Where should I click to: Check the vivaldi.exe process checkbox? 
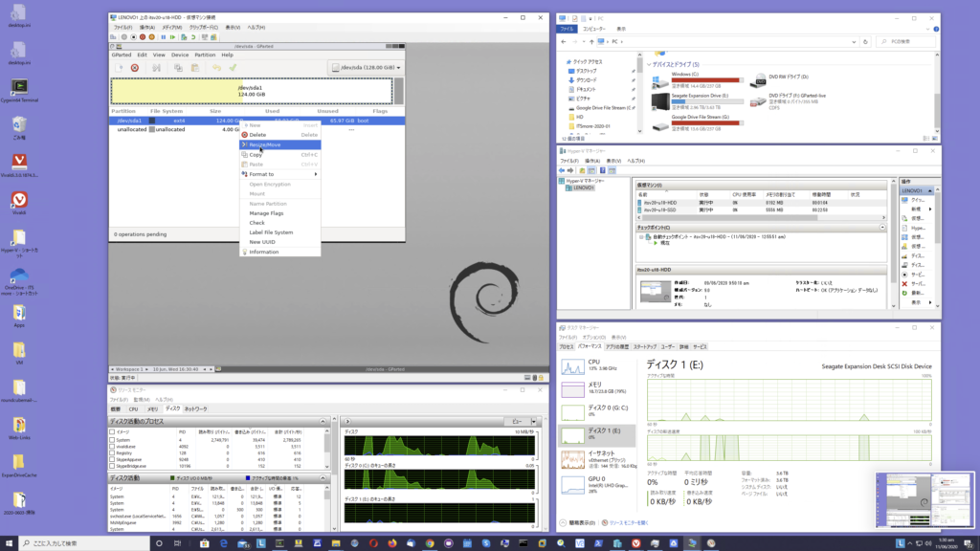pos(113,445)
